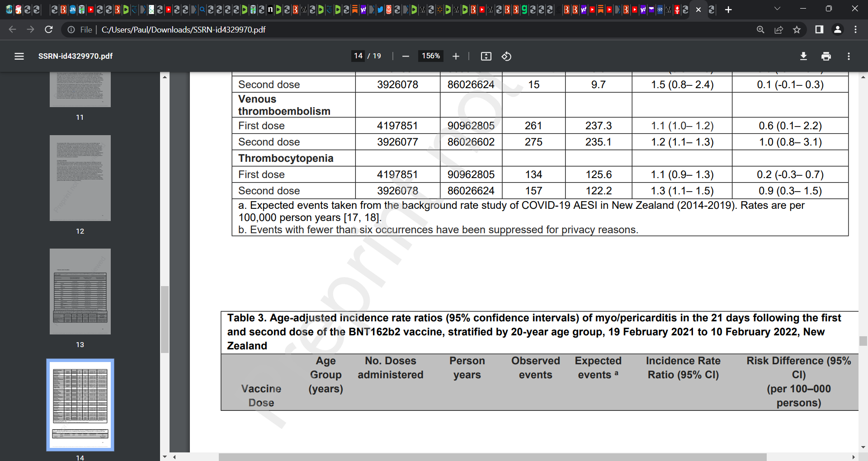Image resolution: width=868 pixels, height=461 pixels.
Task: Select the page 13 thumbnail
Action: tap(80, 292)
